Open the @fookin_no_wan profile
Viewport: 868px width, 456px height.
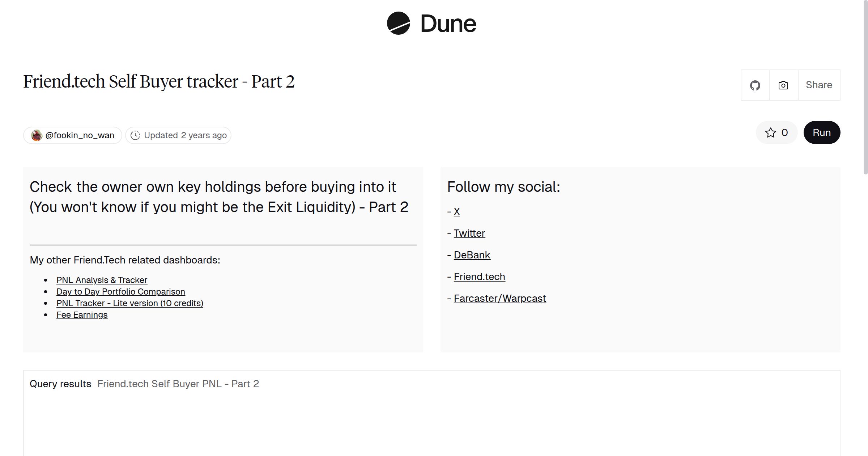[80, 135]
